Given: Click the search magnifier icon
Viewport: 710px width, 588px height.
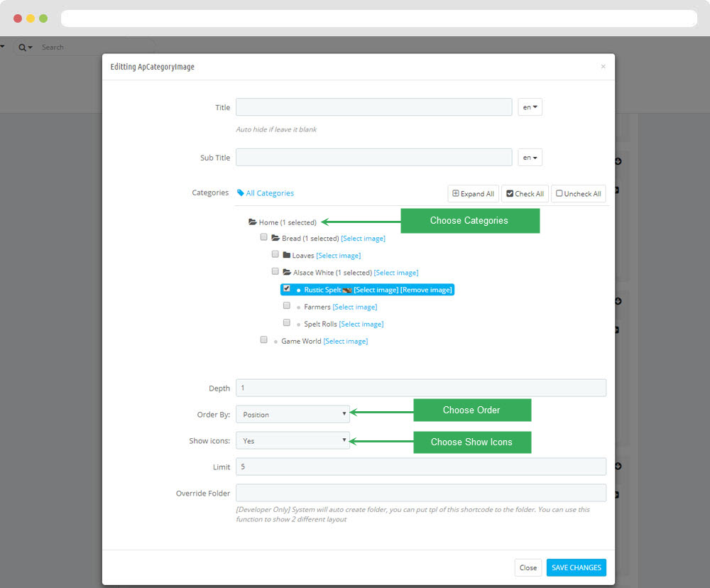Looking at the screenshot, I should 23,48.
